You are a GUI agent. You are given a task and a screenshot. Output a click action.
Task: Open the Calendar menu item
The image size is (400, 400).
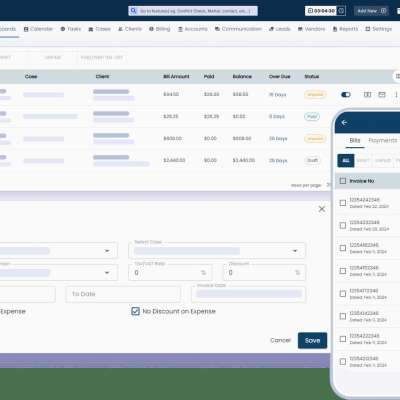pyautogui.click(x=38, y=29)
